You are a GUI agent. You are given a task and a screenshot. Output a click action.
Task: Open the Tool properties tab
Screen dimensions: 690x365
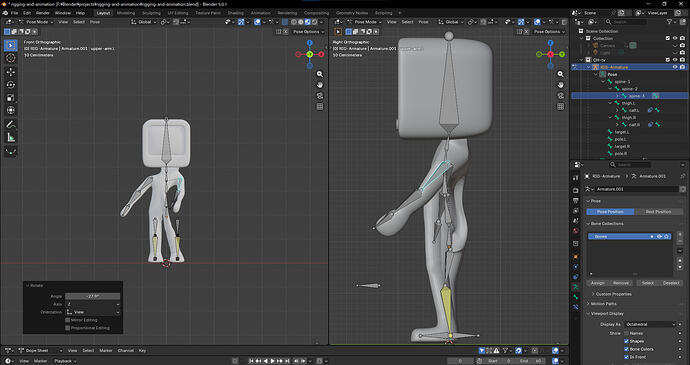tap(576, 178)
